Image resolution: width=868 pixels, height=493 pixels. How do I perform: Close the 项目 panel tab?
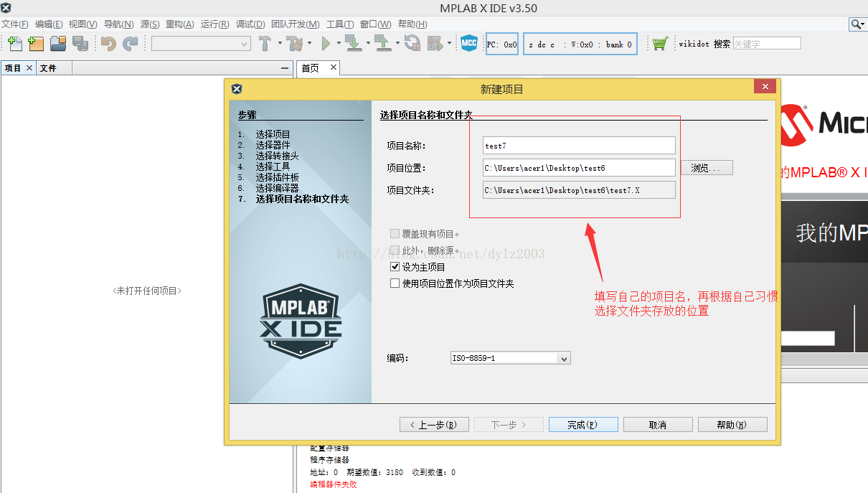(29, 67)
